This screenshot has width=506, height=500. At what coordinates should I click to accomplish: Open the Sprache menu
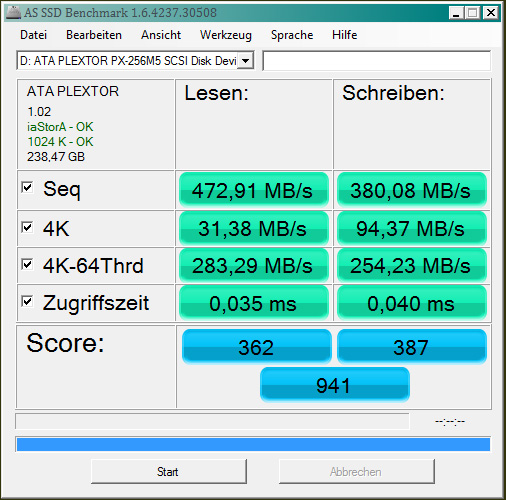292,35
